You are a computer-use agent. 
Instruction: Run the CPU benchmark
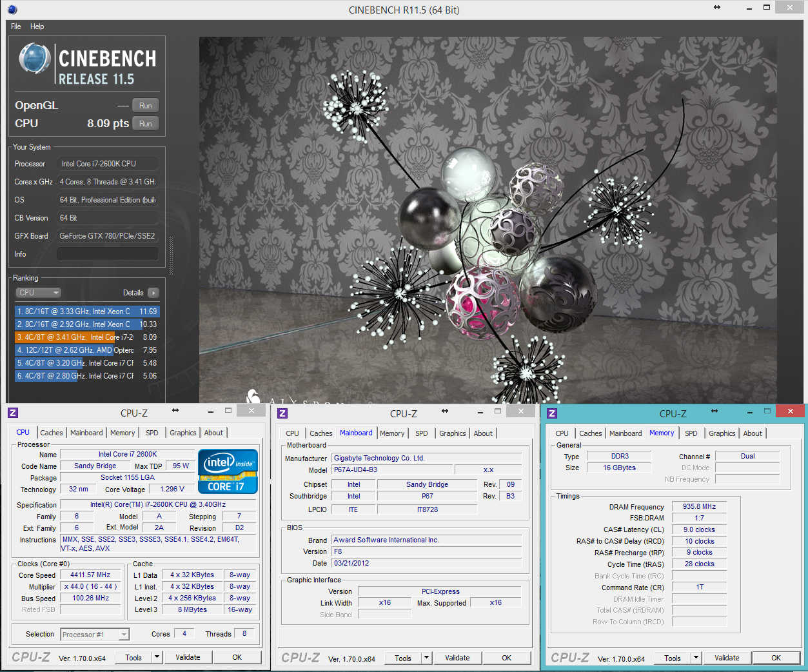pos(146,124)
